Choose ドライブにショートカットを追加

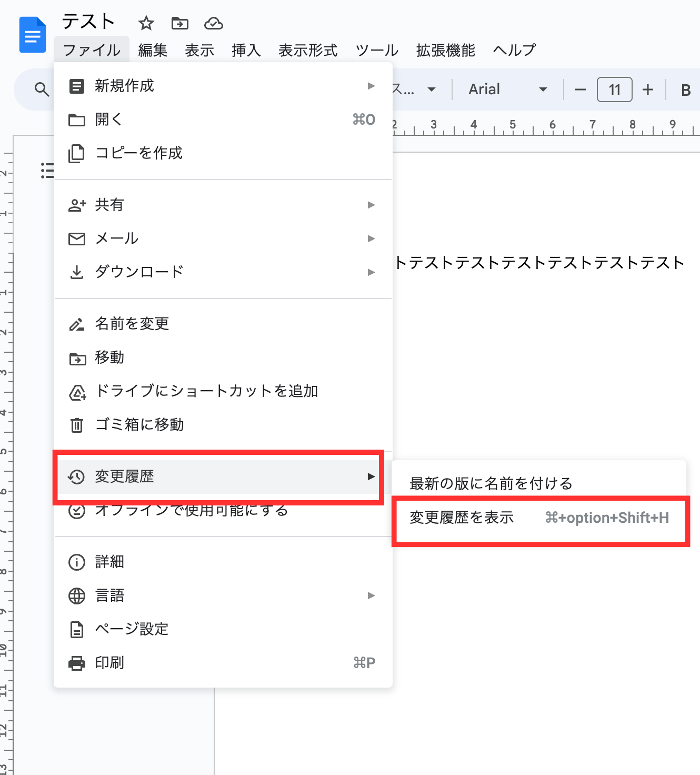click(223, 391)
